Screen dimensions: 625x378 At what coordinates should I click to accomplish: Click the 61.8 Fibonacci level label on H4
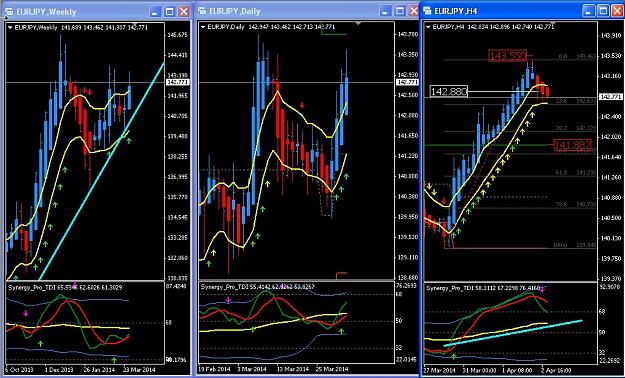(x=561, y=172)
